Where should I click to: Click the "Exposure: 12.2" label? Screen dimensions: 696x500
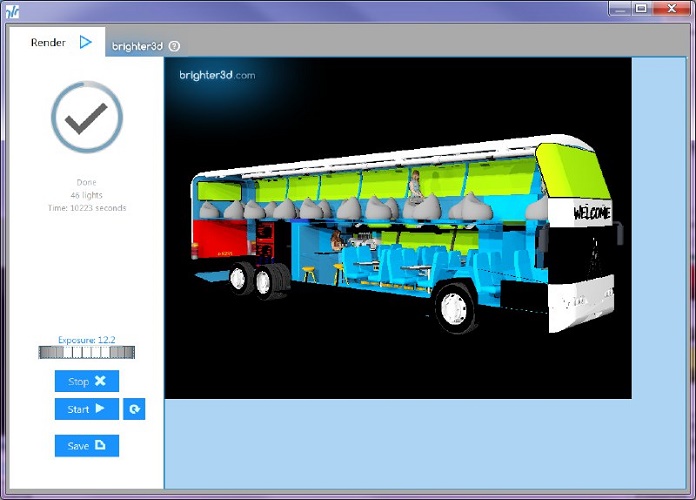pos(87,340)
